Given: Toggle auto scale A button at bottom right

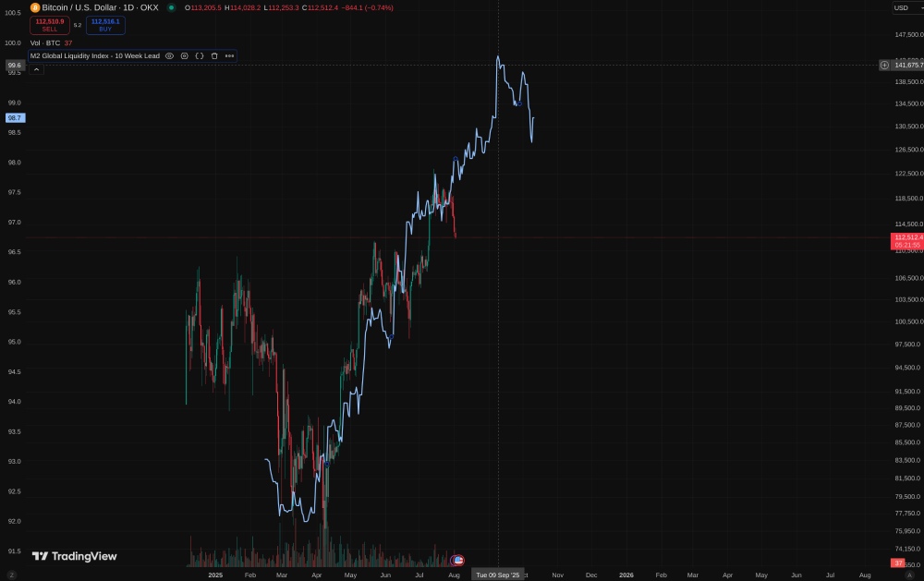Looking at the screenshot, I should point(909,575).
